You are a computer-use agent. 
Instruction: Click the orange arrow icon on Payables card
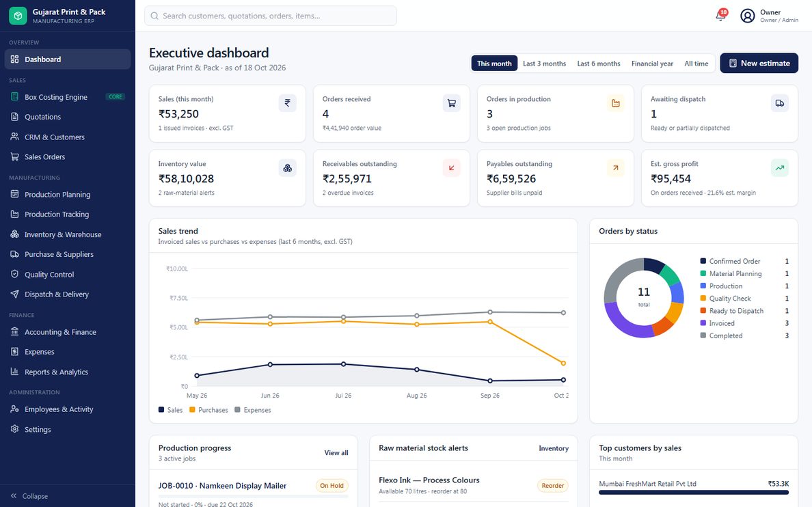click(x=616, y=168)
